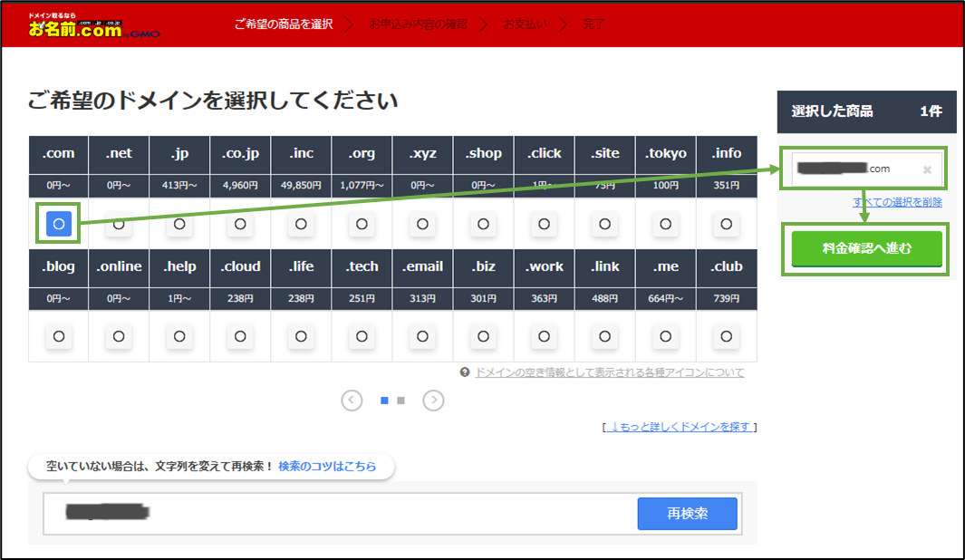965x560 pixels.
Task: Select the .xyz domain option
Action: pos(422,224)
